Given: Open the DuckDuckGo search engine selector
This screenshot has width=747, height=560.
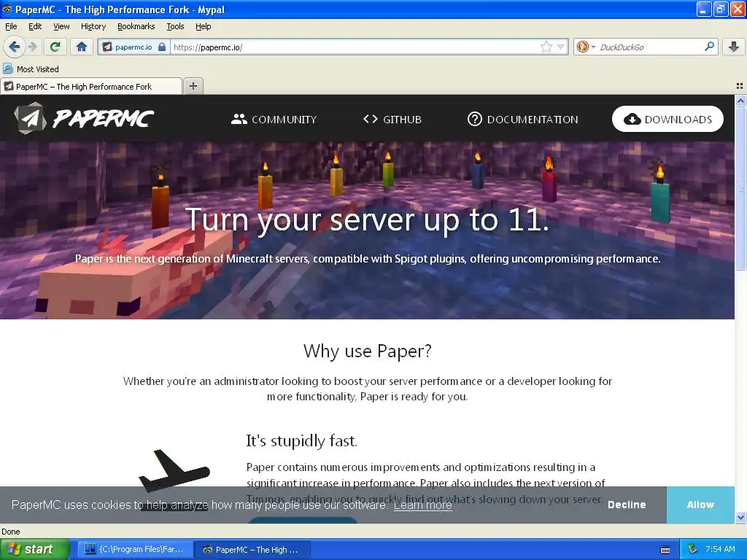Looking at the screenshot, I should pos(586,47).
